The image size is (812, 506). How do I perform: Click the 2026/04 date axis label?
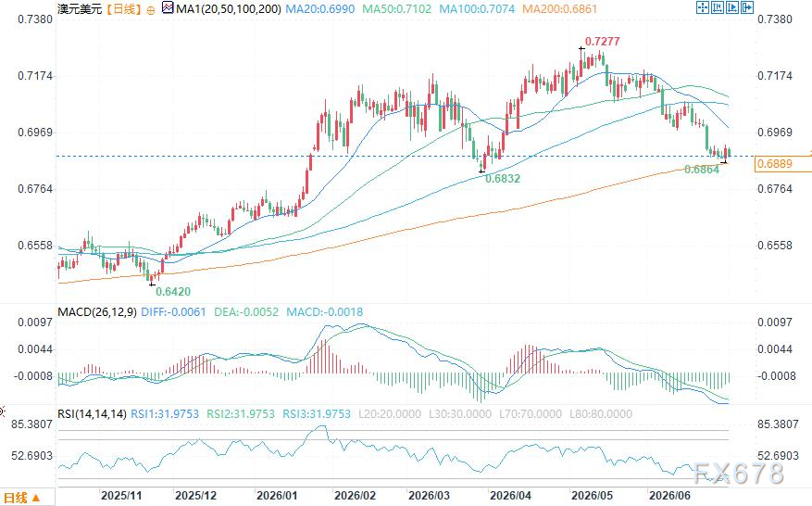tap(510, 496)
